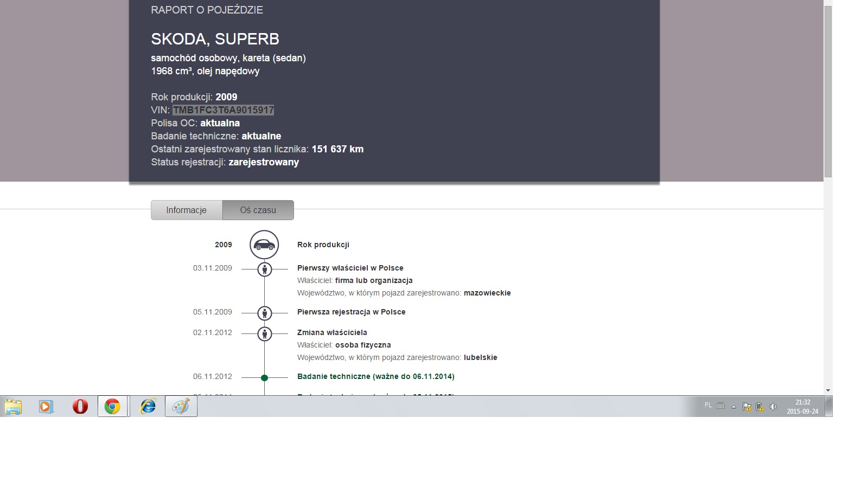This screenshot has height=488, width=868.
Task: Select the Oś czasu tab
Action: click(x=258, y=210)
